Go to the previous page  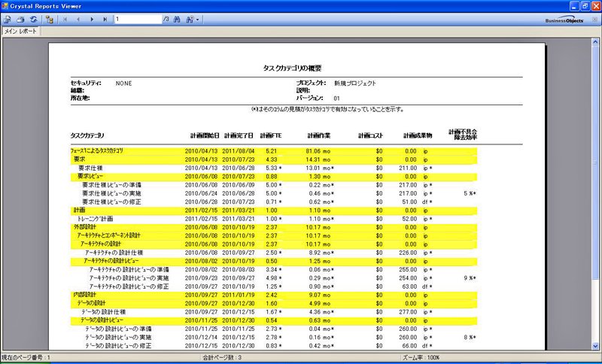point(78,20)
